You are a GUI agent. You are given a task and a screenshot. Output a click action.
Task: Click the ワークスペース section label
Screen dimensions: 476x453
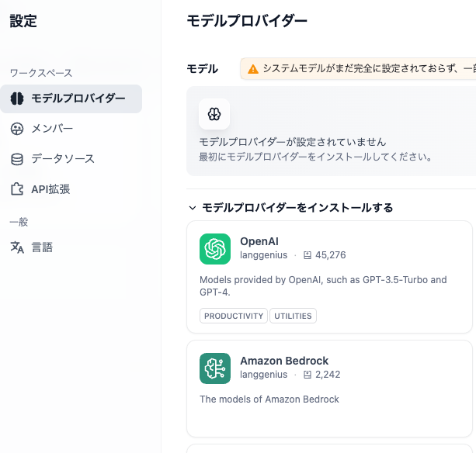point(41,73)
